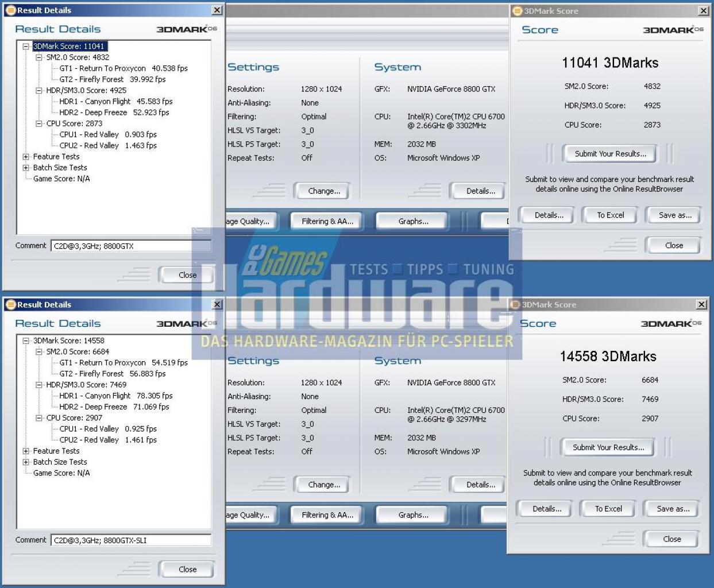This screenshot has width=714, height=588.
Task: Click the X on lower Result Details title bar
Action: (x=217, y=304)
